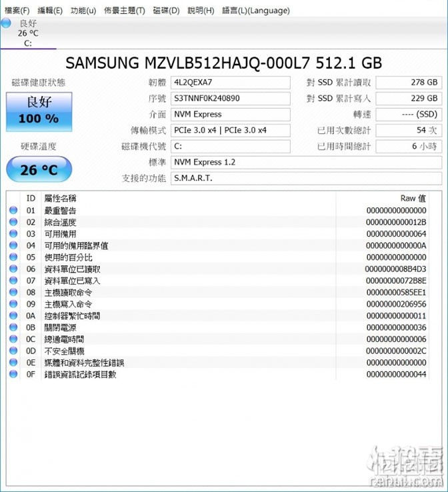
Task: Select the C: drive tab showing 良好 26 °C
Action: (28, 33)
